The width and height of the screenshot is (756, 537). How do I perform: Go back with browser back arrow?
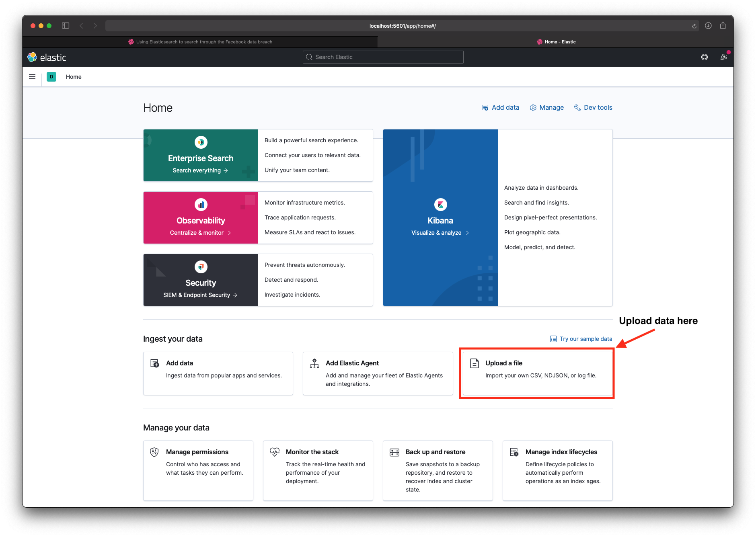click(82, 26)
